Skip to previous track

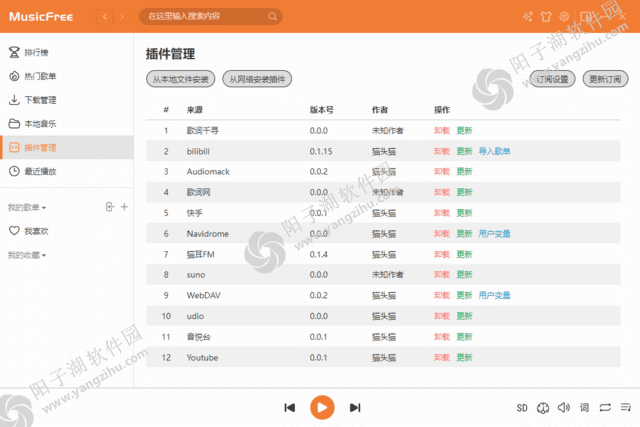click(x=289, y=408)
